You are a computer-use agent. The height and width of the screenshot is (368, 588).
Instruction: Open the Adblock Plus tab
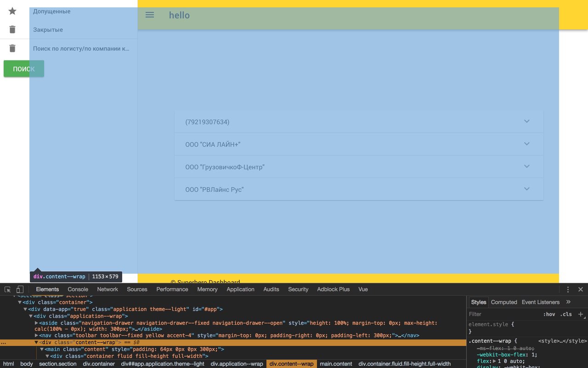pyautogui.click(x=333, y=289)
